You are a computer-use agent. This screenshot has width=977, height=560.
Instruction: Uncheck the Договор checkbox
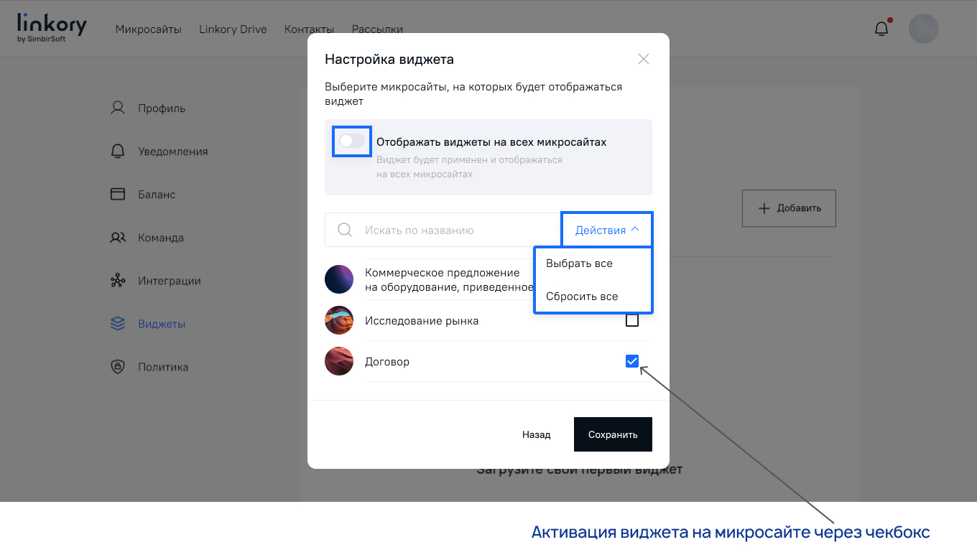(x=632, y=361)
